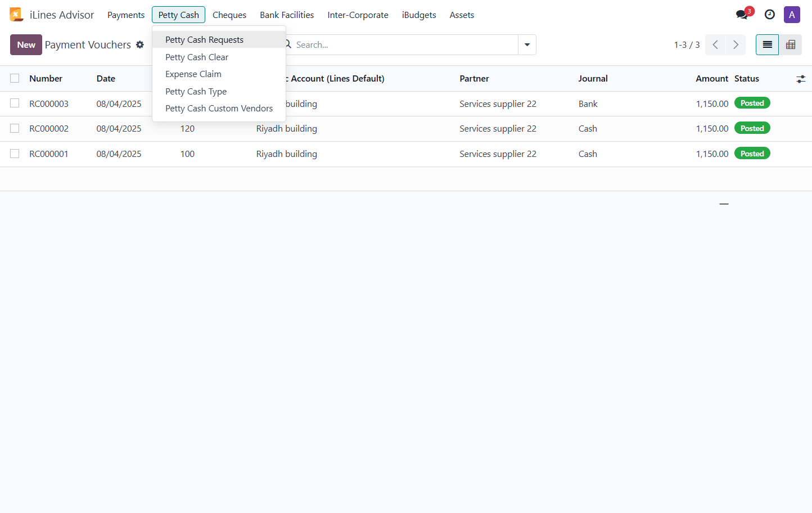This screenshot has height=513, width=812.
Task: Click the iLines Advisor app logo icon
Action: [x=16, y=15]
